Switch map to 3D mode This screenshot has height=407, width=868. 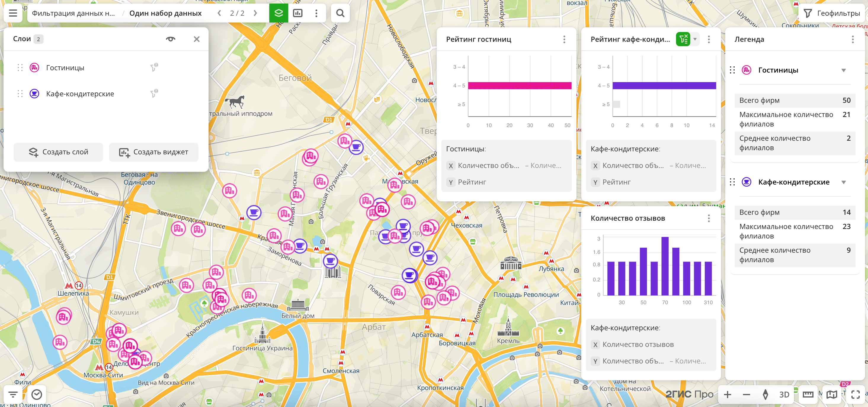[784, 394]
